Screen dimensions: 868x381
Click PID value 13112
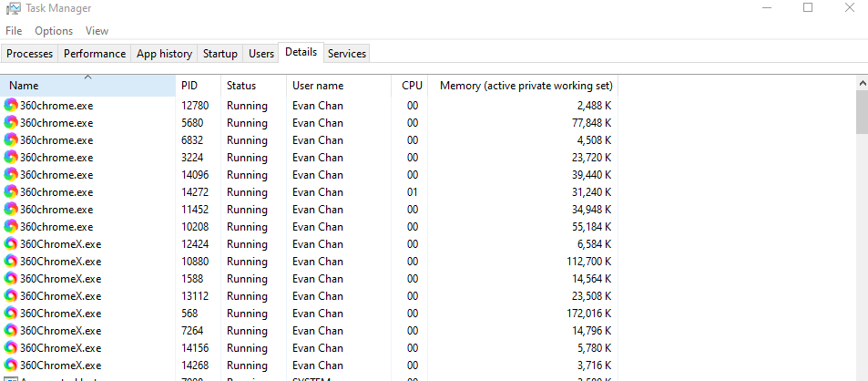(x=195, y=296)
